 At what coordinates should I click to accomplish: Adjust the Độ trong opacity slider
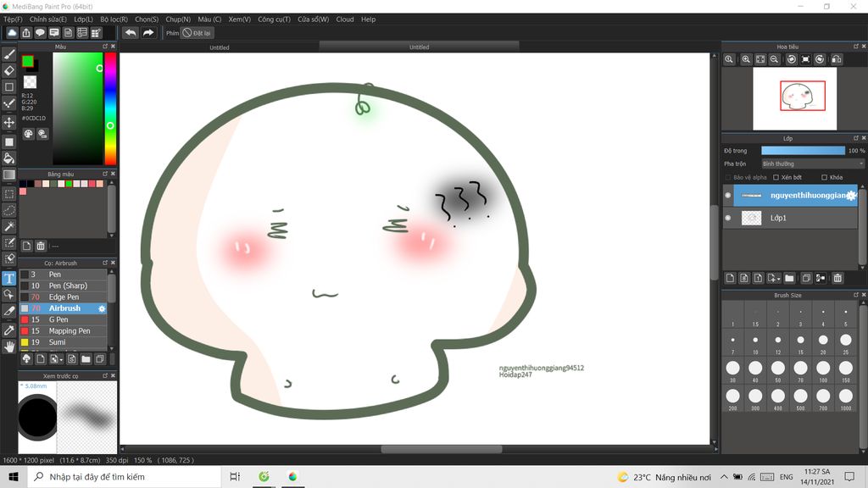(803, 151)
